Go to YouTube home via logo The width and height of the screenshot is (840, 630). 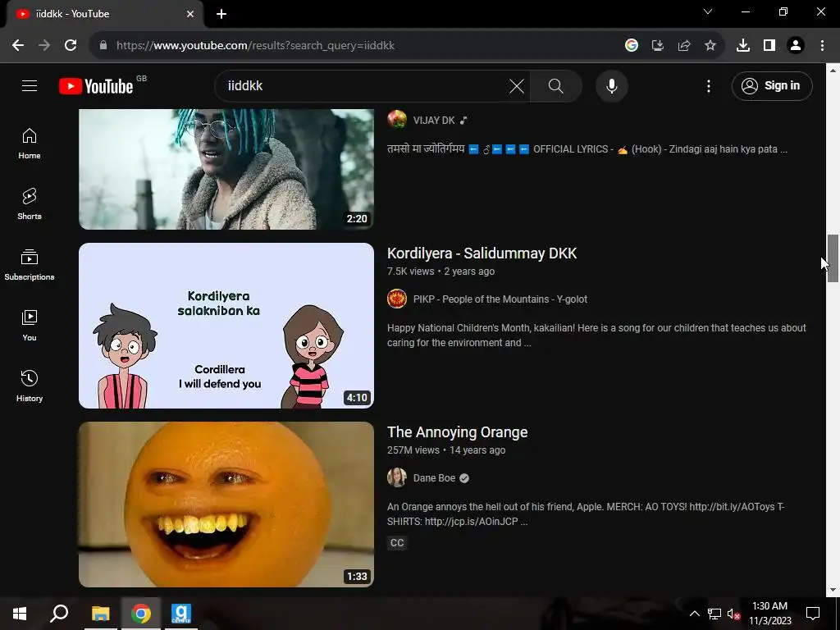(97, 85)
